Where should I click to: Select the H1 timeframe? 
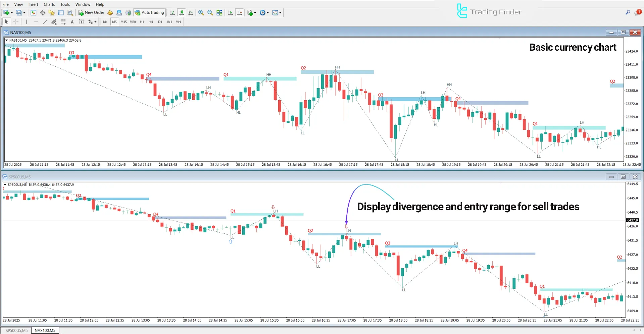click(142, 22)
